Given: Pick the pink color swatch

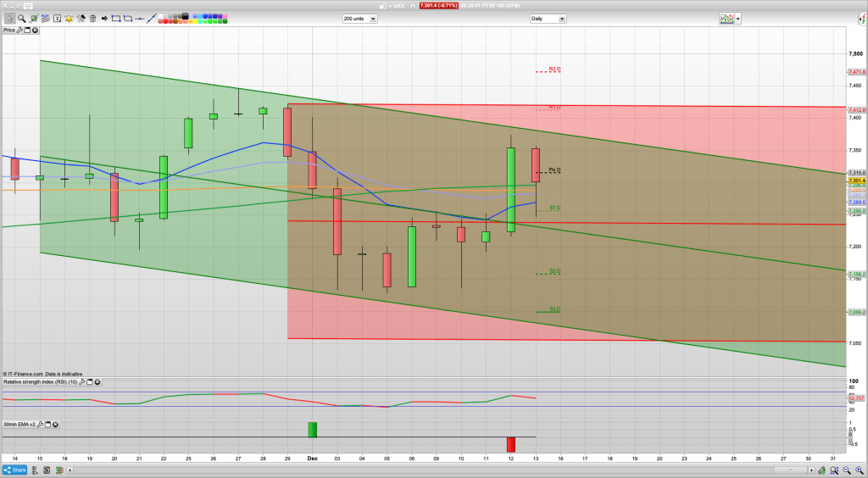Looking at the screenshot, I should tap(225, 16).
